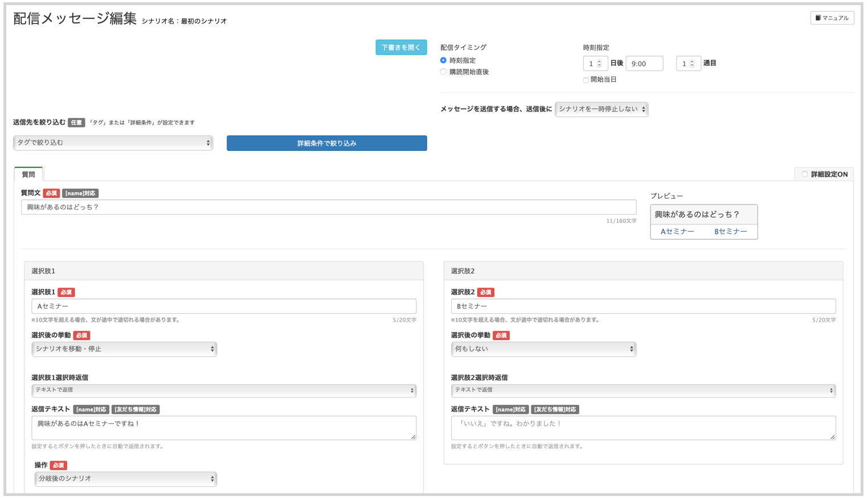Click the 質問文 text input field

tap(328, 207)
